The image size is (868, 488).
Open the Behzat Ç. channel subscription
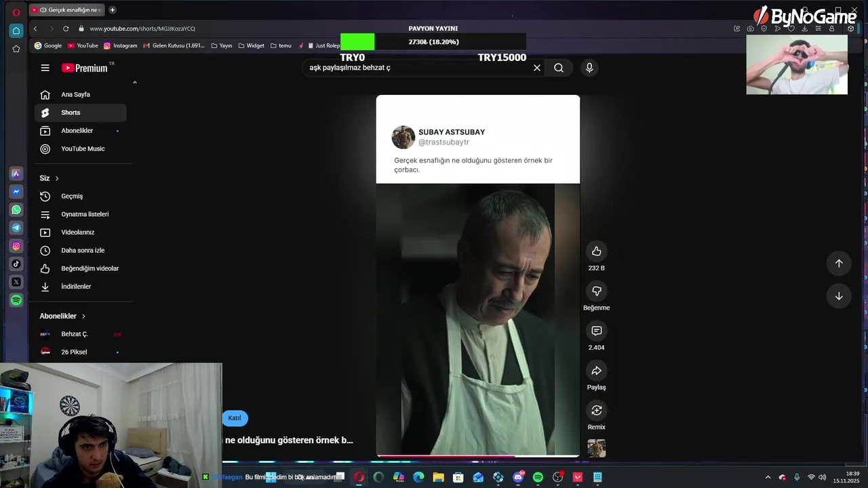[80, 334]
